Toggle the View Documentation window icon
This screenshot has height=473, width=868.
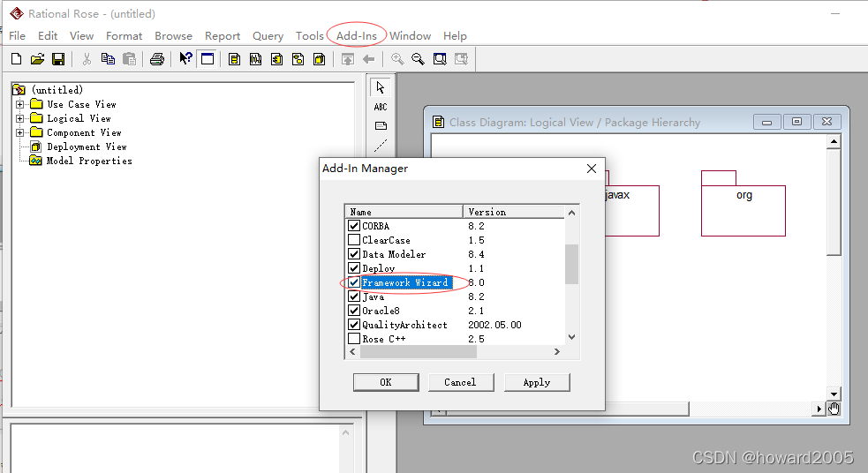pos(208,58)
